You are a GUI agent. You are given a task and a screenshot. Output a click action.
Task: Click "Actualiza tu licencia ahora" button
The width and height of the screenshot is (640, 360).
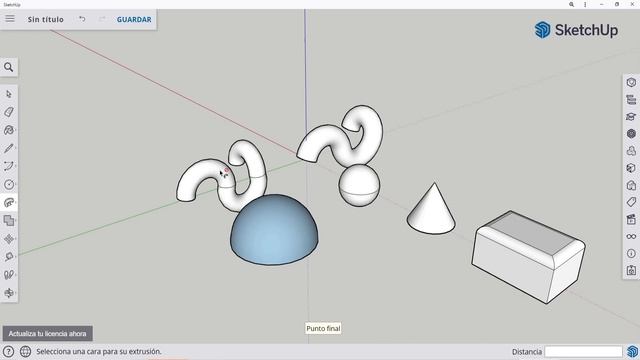pos(47,333)
